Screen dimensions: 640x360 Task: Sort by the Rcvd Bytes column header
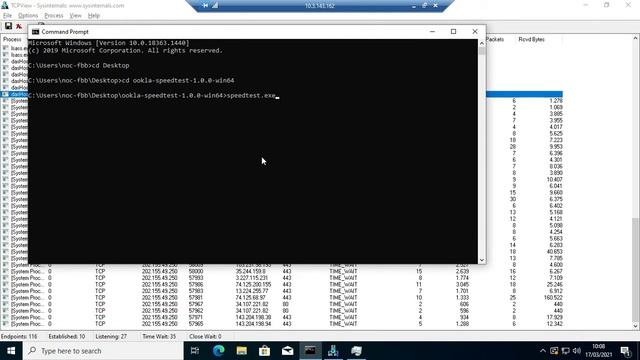point(531,39)
